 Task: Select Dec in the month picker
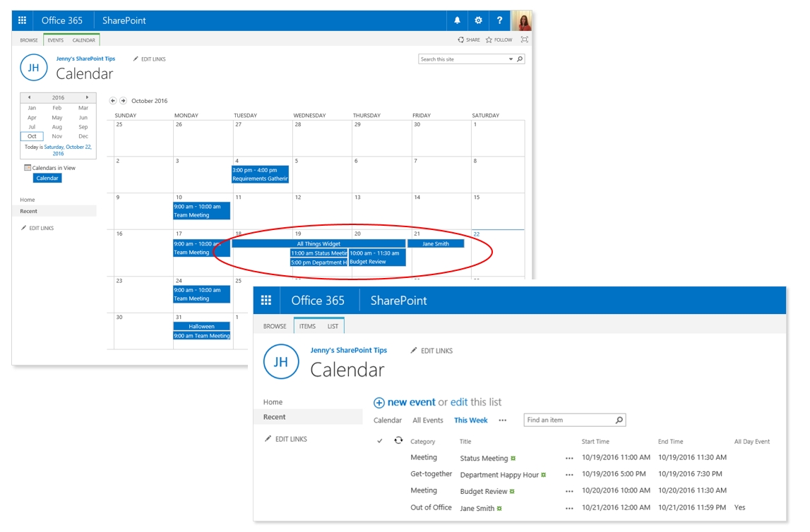coord(83,136)
